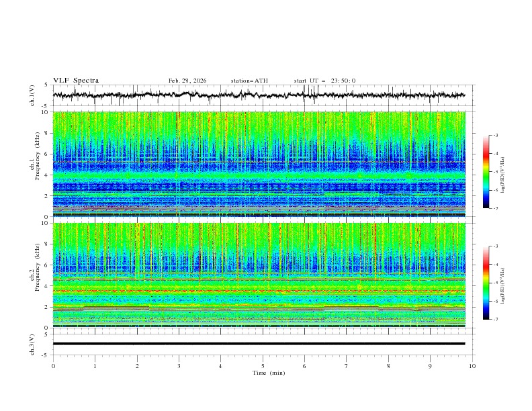Click inside the ch.1 voltage waveform trace
The height and width of the screenshot is (411, 532).
(259, 95)
